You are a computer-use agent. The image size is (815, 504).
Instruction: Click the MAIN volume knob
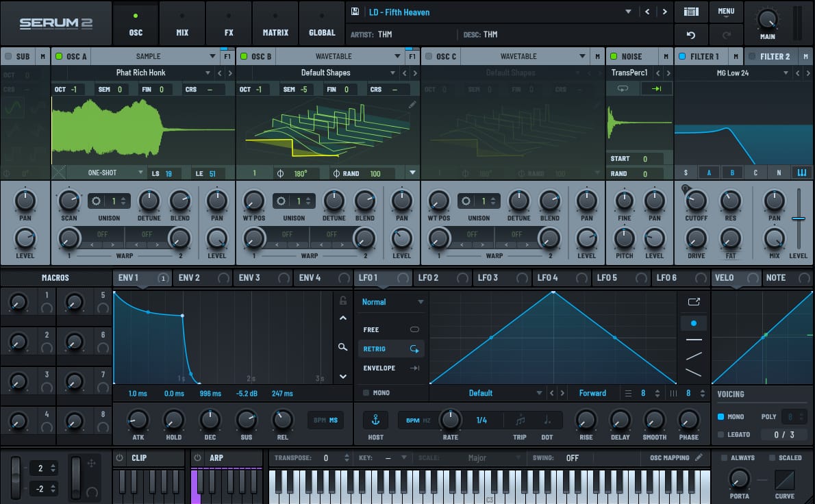coord(767,19)
